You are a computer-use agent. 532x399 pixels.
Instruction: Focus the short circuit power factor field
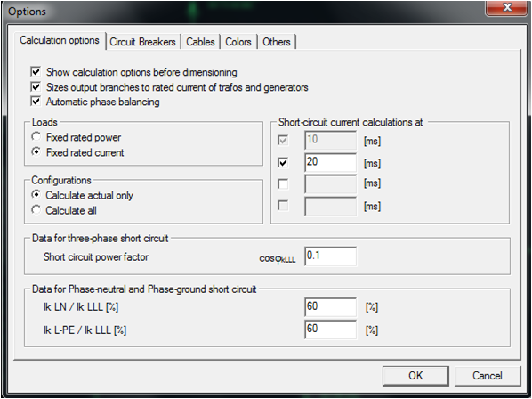[x=330, y=256]
